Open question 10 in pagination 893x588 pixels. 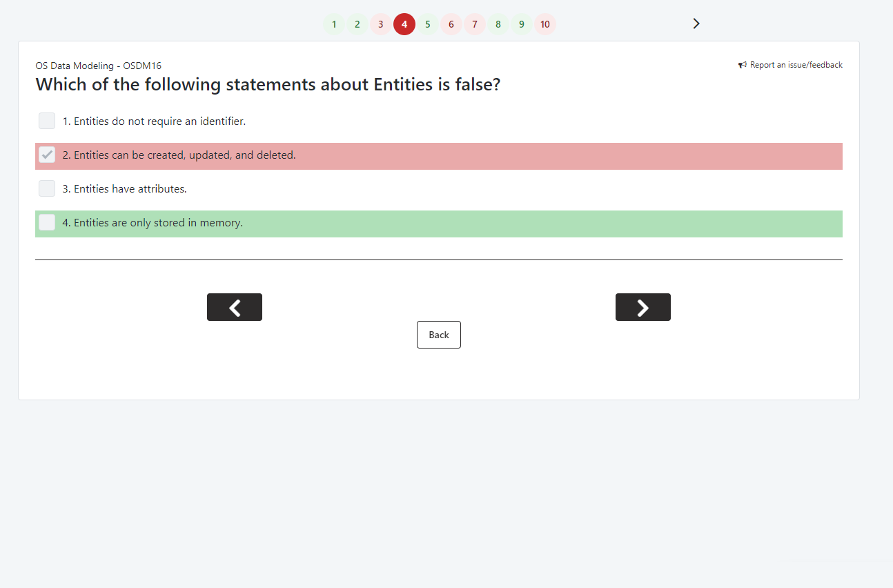pyautogui.click(x=545, y=25)
